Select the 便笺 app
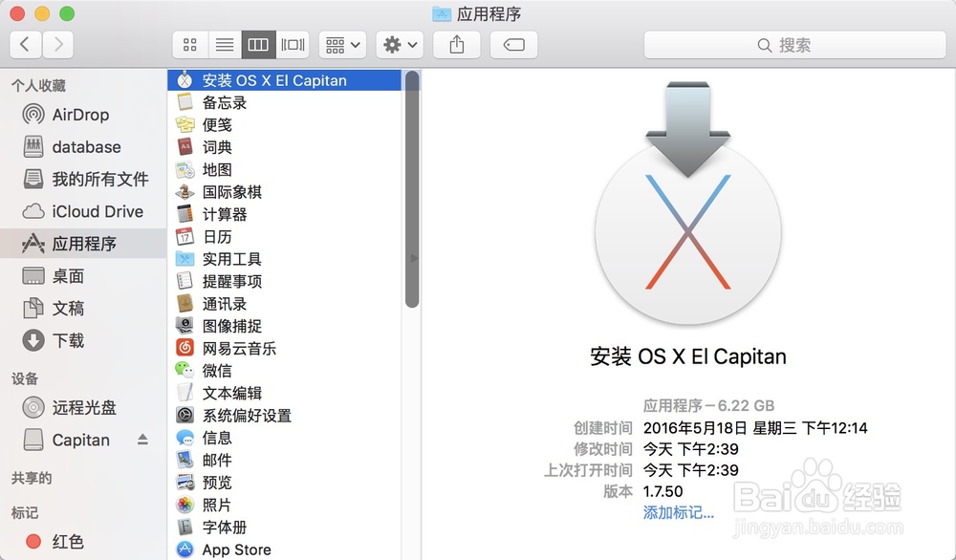956x560 pixels. 284,125
